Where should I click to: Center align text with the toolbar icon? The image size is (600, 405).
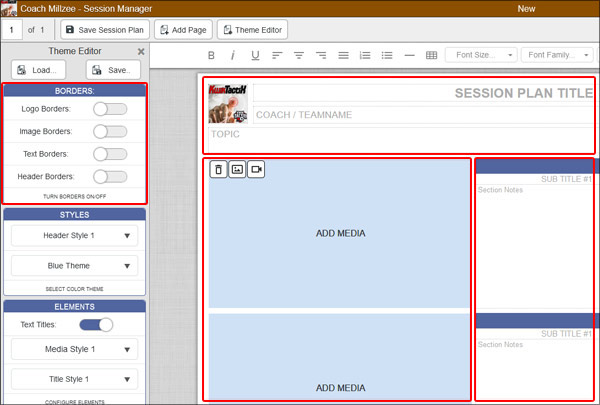299,55
